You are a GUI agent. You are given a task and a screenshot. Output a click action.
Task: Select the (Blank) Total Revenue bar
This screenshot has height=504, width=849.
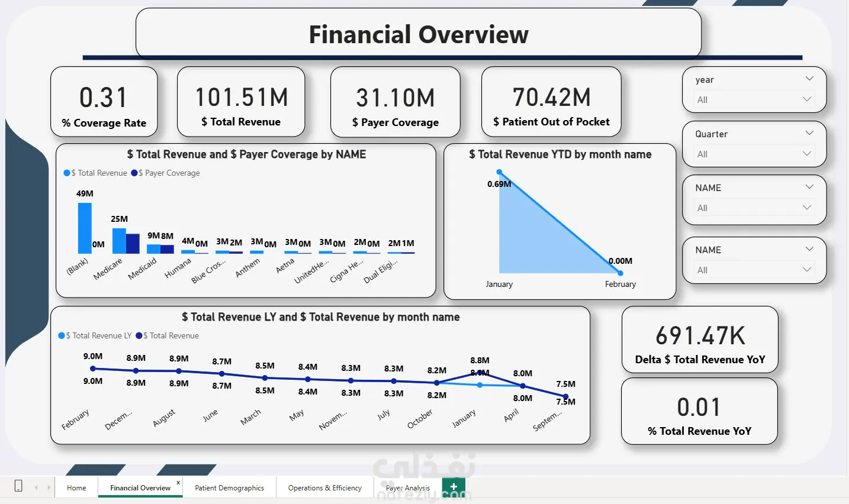(x=85, y=228)
